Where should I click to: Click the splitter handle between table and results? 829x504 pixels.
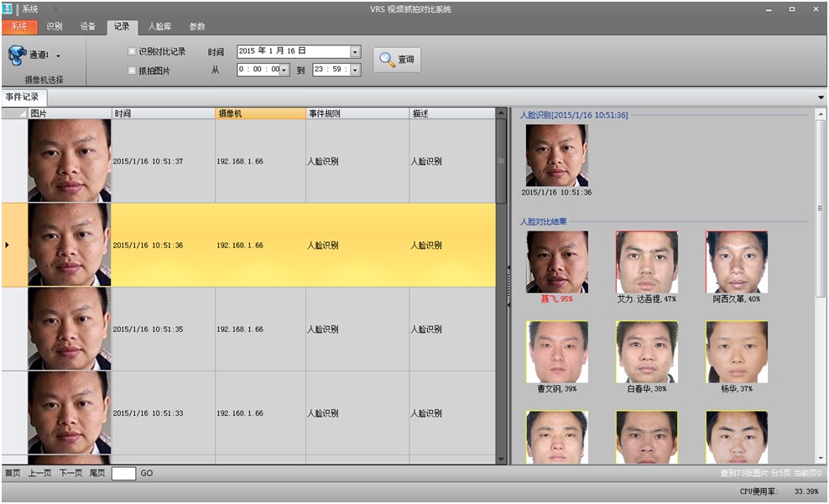[x=508, y=286]
